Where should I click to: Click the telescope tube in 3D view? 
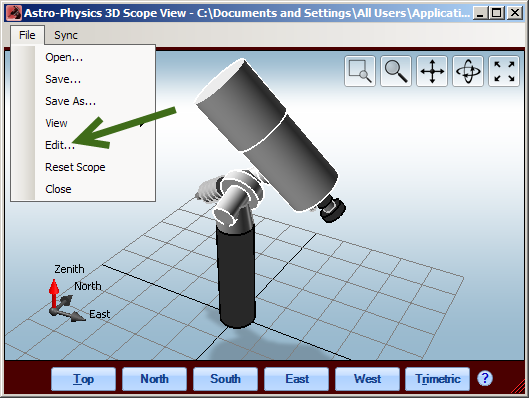point(267,135)
